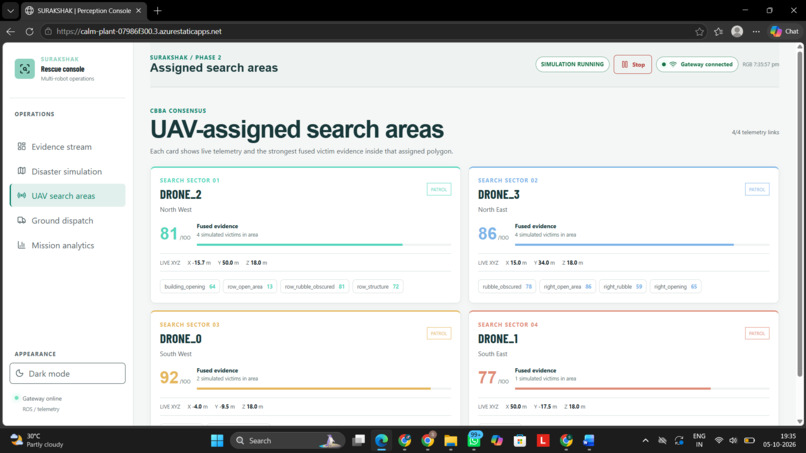
Task: Click the SIMULATION RUNNING status pill
Action: coord(572,64)
